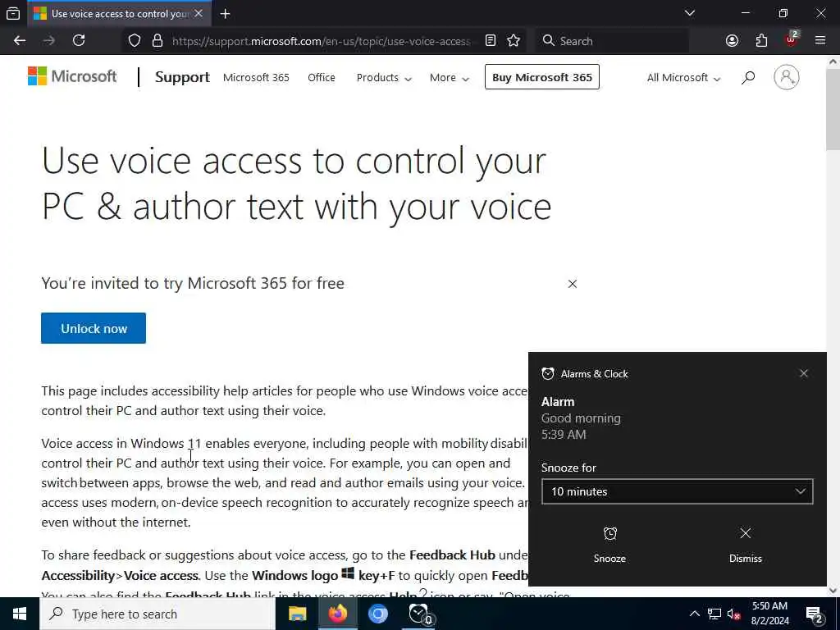Open the Snooze for 10 minutes dropdown
840x630 pixels.
tap(677, 491)
